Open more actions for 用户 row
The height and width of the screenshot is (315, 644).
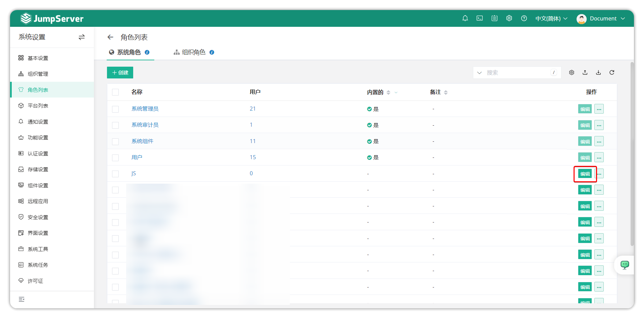click(599, 157)
